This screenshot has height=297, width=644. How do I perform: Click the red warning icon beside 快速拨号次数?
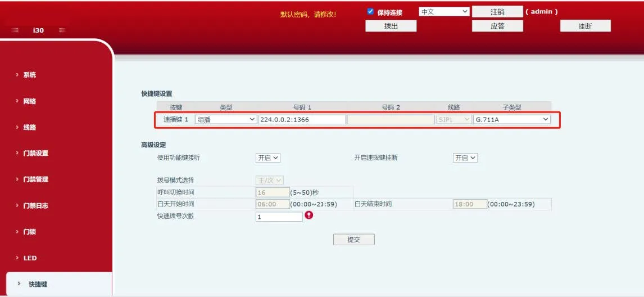pyautogui.click(x=309, y=215)
